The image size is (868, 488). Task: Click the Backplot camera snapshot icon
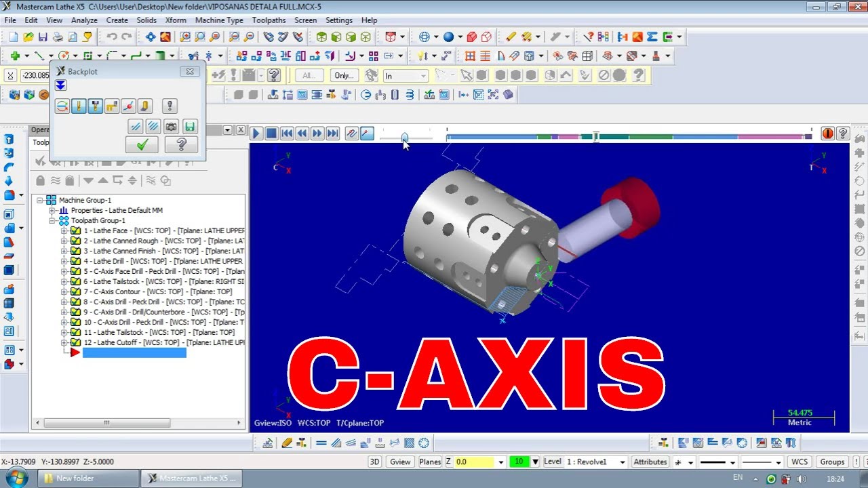(171, 126)
